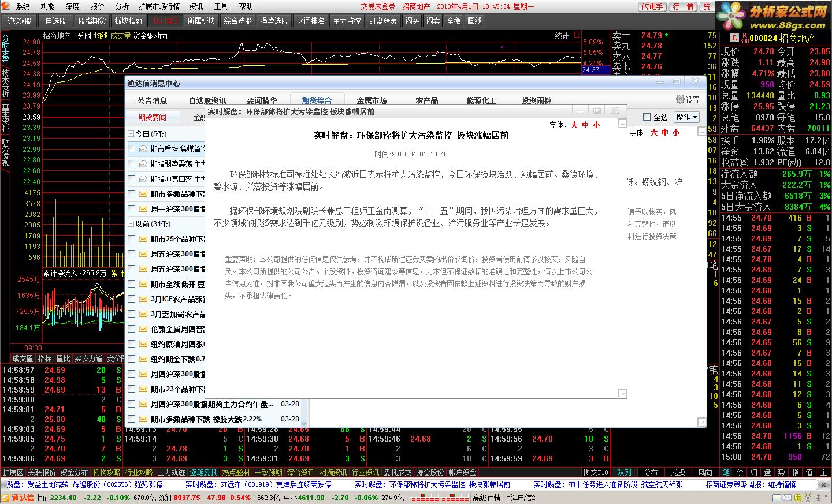Screen dimensions: 832x504
Task: Open the 逐笔委托 bottom tab
Action: [x=204, y=472]
